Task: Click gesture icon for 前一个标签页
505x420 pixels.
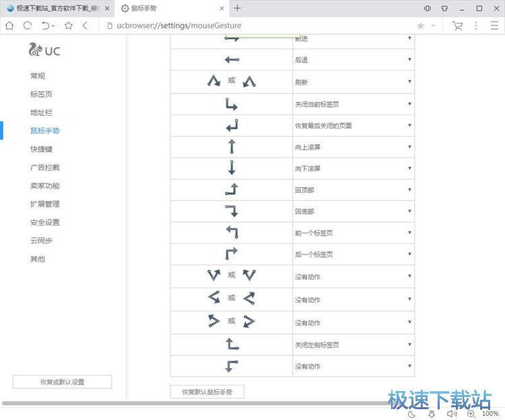Action: [x=232, y=232]
